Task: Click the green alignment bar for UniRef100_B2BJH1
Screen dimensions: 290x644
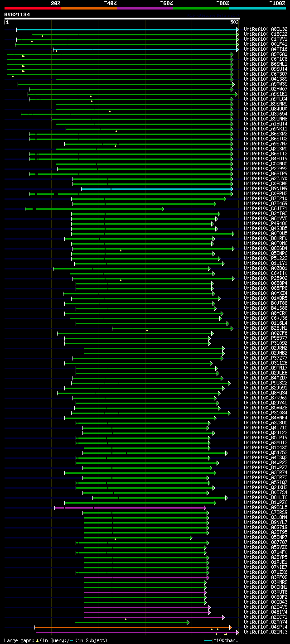Action: (172, 328)
